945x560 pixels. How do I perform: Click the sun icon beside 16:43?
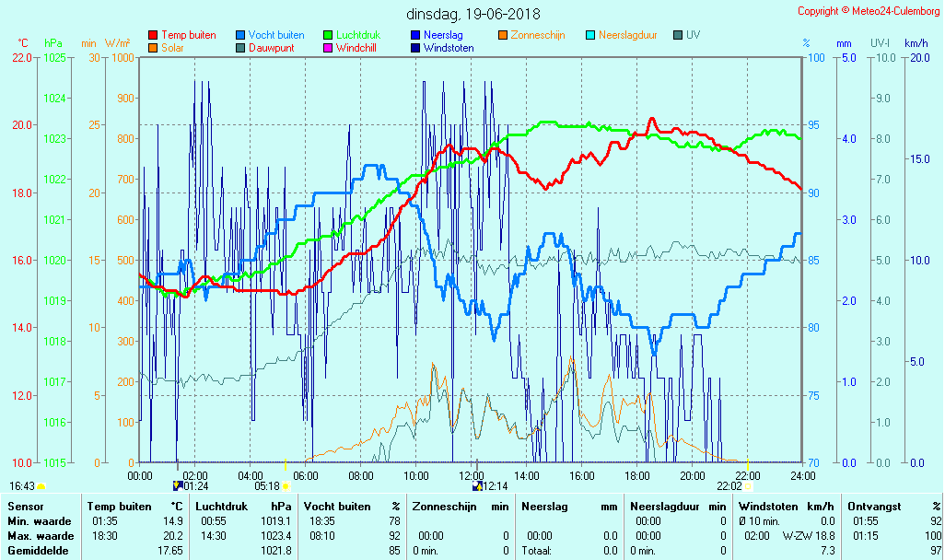click(x=41, y=485)
